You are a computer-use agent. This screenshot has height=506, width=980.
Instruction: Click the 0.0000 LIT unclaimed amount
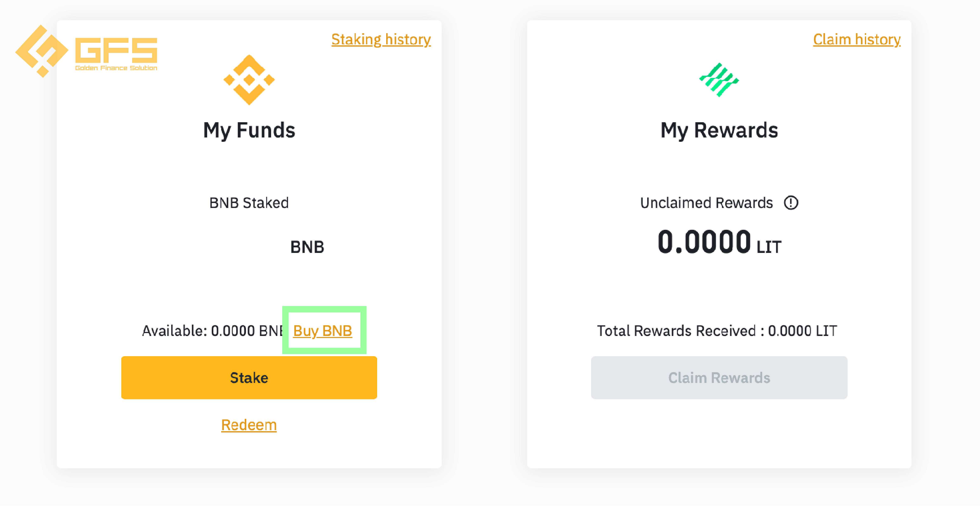719,242
